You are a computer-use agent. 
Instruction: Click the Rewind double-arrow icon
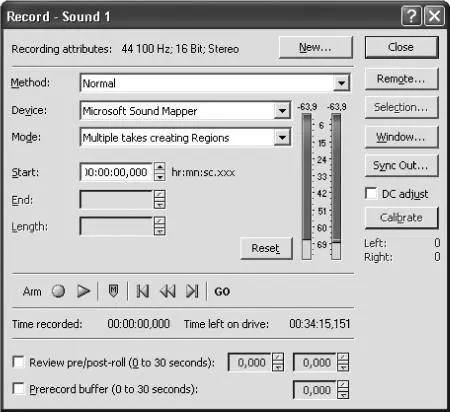(x=167, y=291)
